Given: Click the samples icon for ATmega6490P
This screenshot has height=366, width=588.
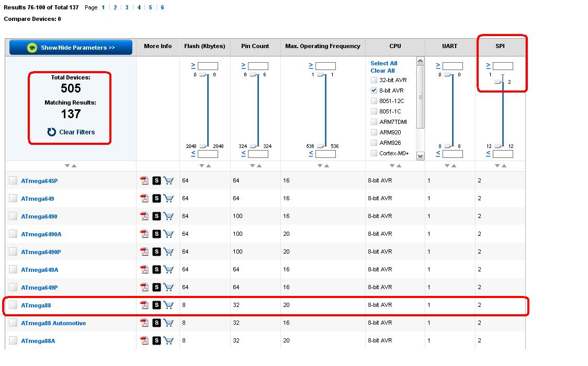Looking at the screenshot, I should 157,251.
